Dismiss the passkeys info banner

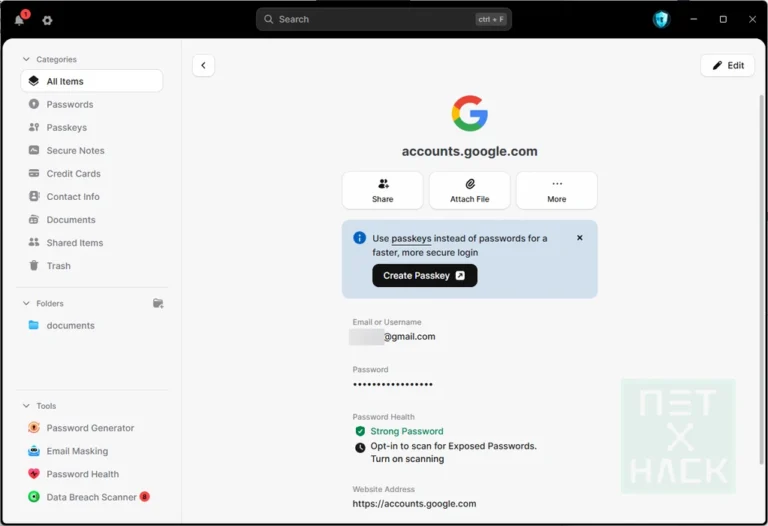pos(579,238)
